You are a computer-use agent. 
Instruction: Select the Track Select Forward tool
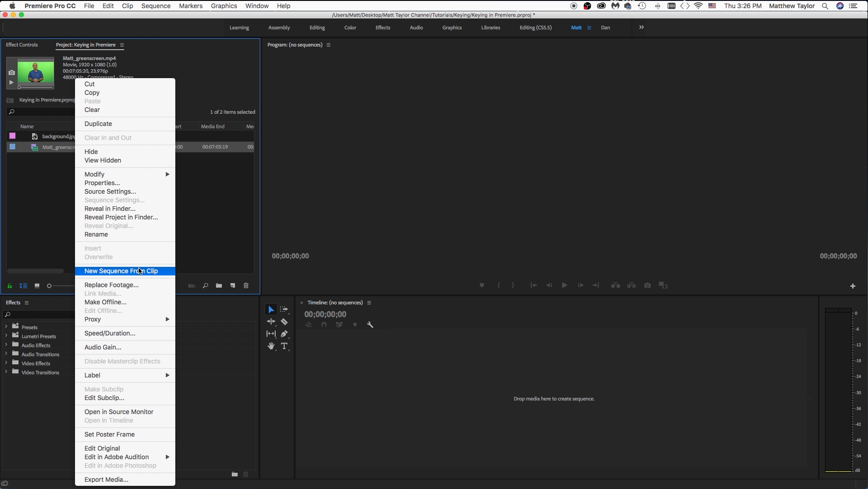(x=285, y=309)
